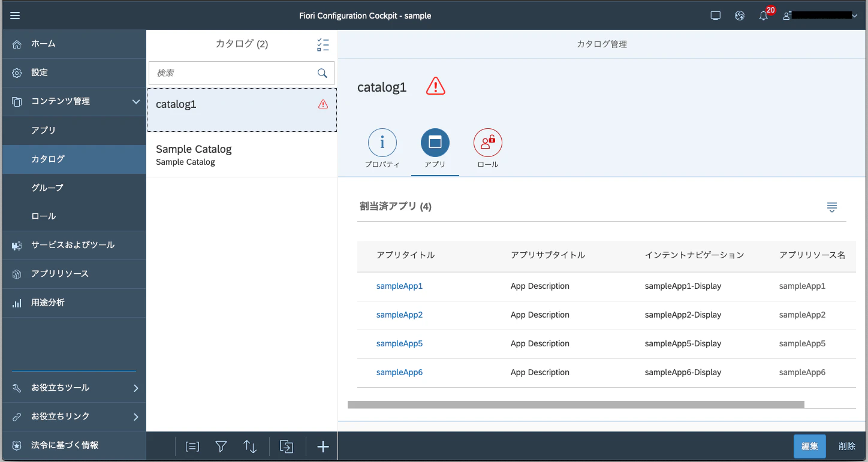Click the search magnifier icon
Viewport: 868px width, 462px height.
point(322,73)
